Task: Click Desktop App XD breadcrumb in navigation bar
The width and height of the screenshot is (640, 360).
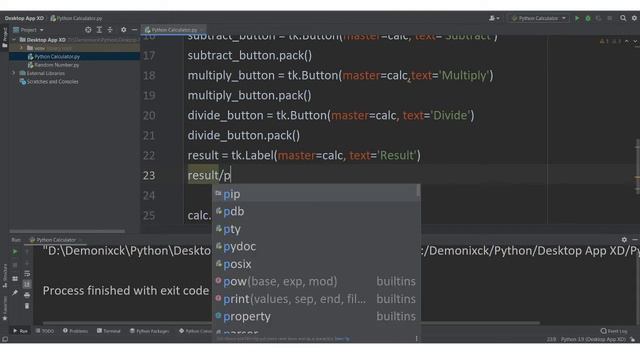Action: [x=24, y=18]
